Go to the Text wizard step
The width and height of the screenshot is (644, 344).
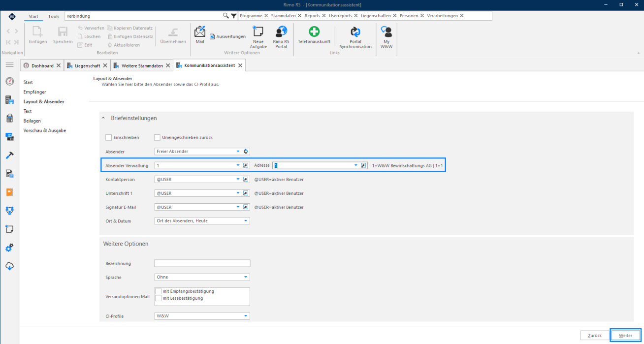pyautogui.click(x=28, y=111)
